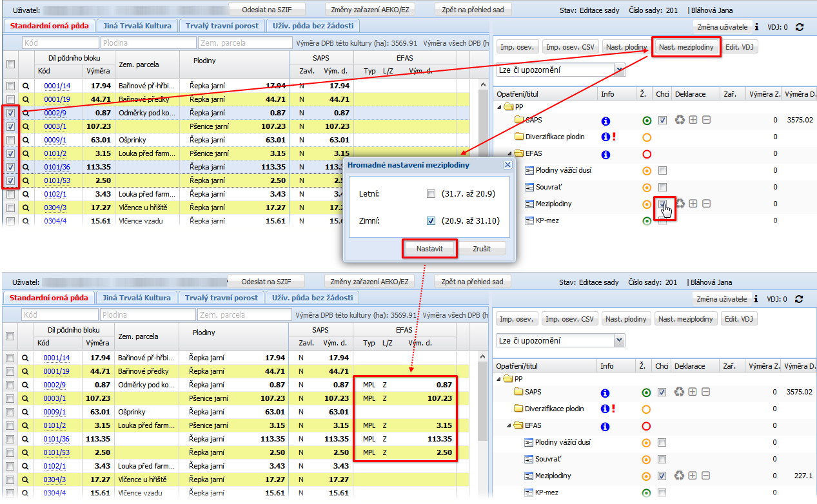Refresh using circular arrows icon in lower view

(800, 299)
